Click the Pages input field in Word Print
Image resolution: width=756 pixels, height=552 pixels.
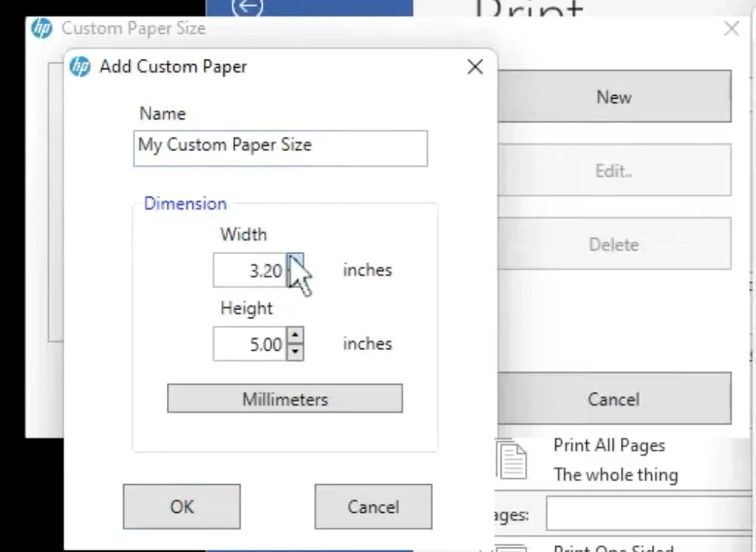[650, 514]
